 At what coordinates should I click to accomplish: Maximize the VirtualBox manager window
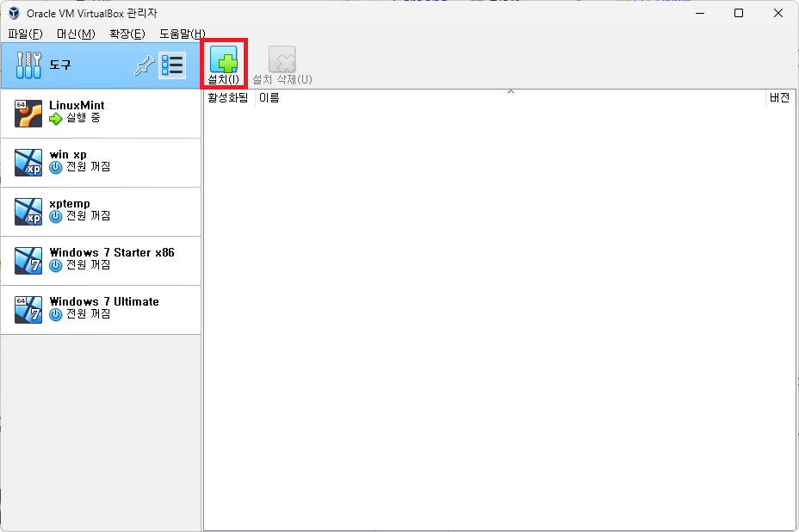tap(739, 13)
